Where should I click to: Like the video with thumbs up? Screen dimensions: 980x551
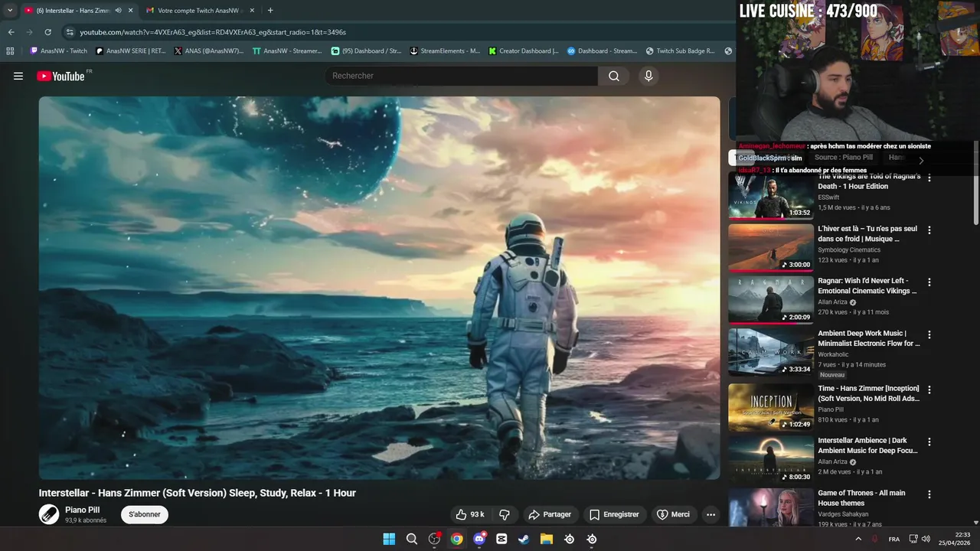click(x=470, y=514)
